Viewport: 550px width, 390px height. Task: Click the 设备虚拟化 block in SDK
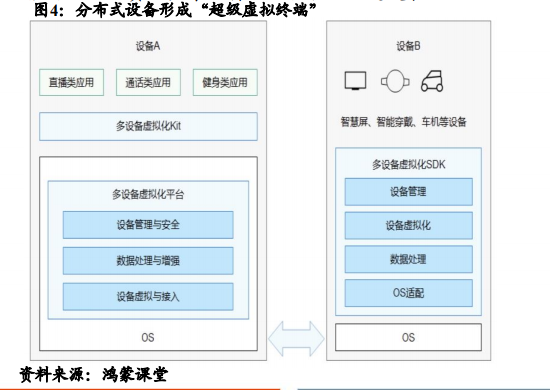tap(409, 226)
